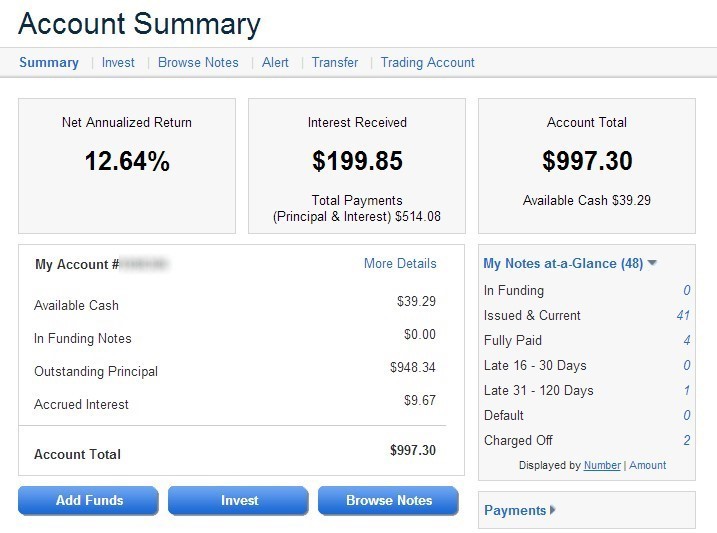Open the Alert tab
The image size is (717, 533).
coord(275,62)
